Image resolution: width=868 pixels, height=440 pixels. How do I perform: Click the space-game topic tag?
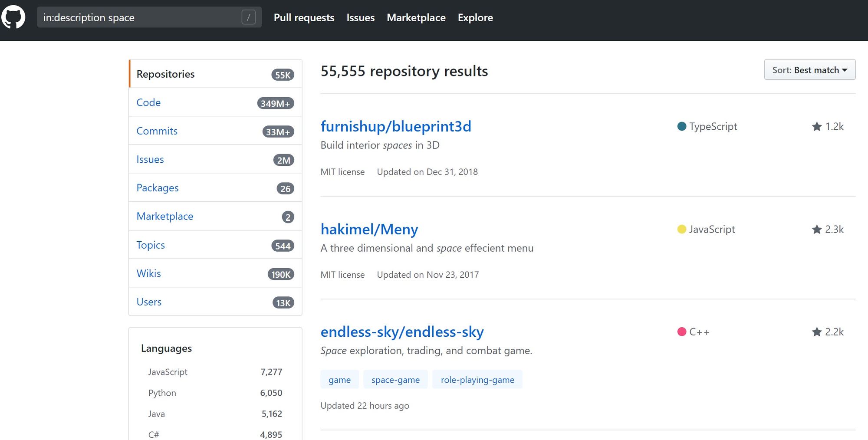[395, 380]
